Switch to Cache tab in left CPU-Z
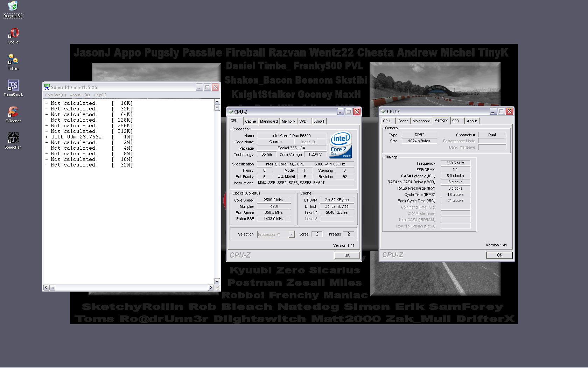This screenshot has width=588, height=368. (x=250, y=121)
